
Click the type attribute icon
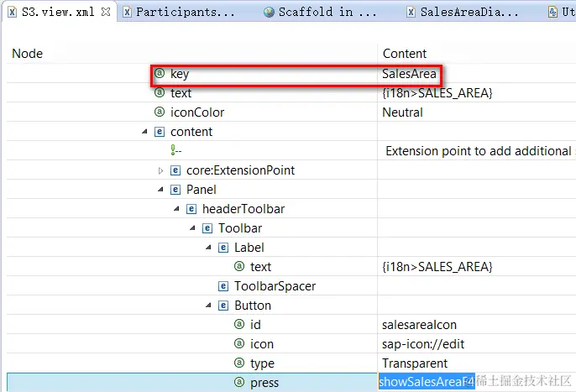pos(239,363)
